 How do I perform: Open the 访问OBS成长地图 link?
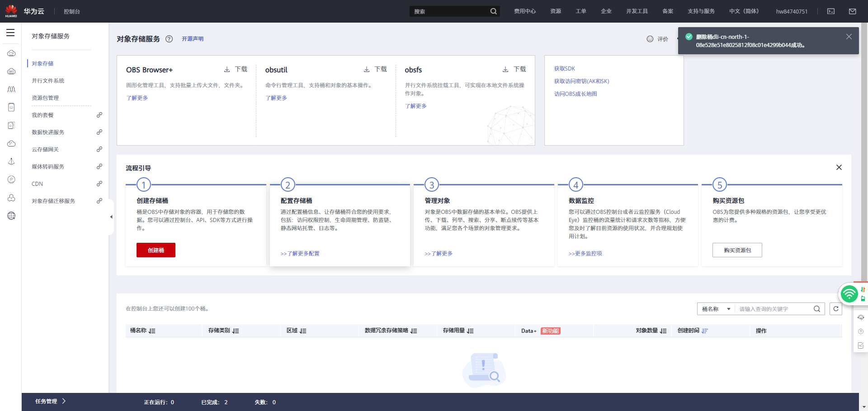coord(576,94)
